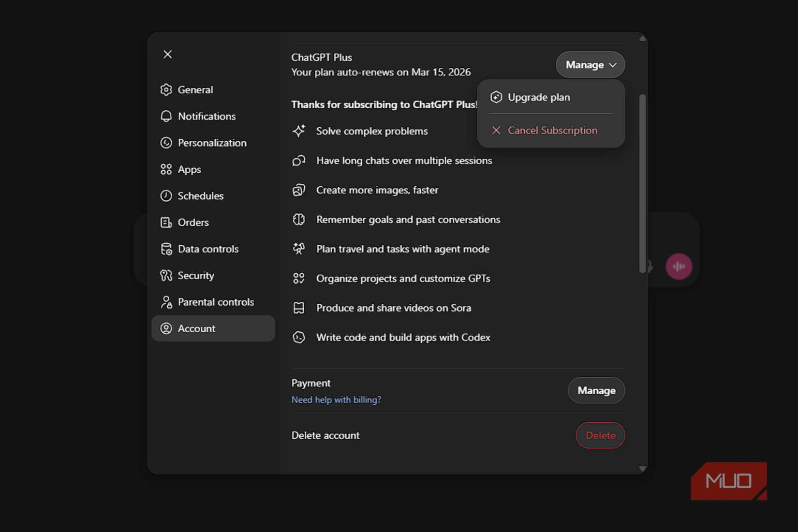Open Personalization settings icon

(x=166, y=143)
